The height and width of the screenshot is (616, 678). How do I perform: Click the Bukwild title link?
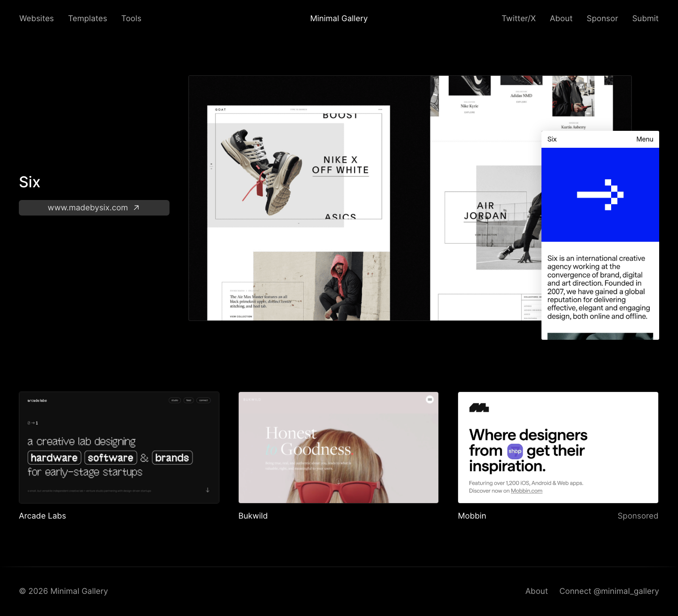tap(253, 516)
